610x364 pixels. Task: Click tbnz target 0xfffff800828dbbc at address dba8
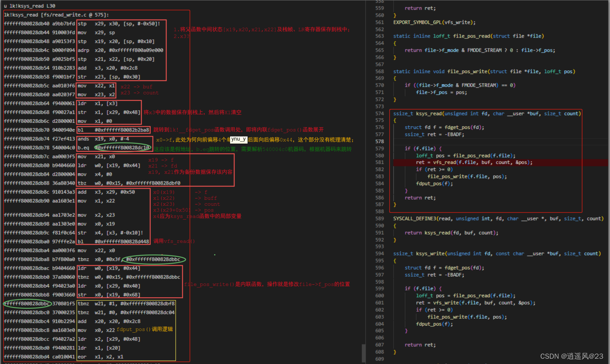153,259
